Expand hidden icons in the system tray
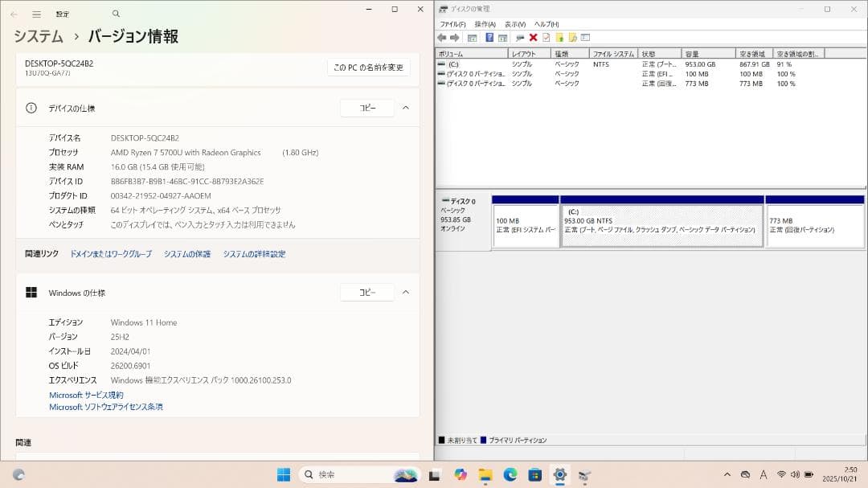Viewport: 868px width, 488px height. (727, 475)
